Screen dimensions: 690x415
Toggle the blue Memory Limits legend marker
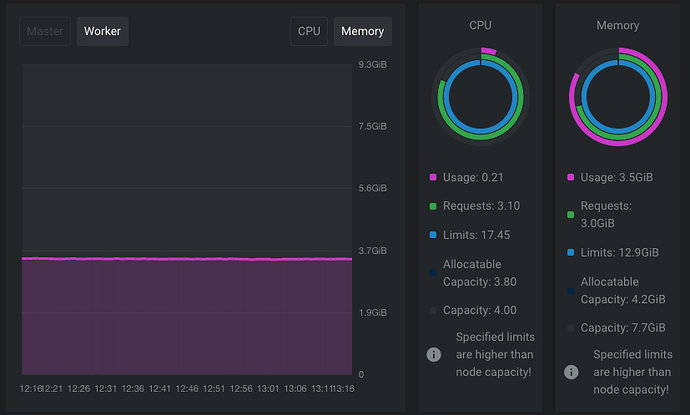571,252
